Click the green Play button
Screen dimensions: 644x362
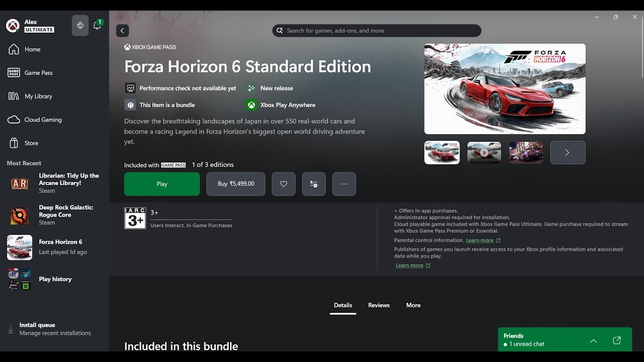(162, 184)
